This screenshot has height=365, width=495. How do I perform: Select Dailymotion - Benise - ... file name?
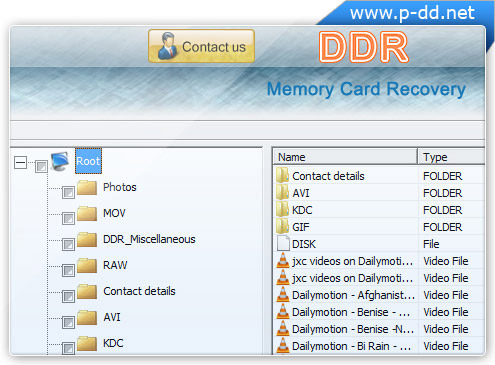[351, 312]
